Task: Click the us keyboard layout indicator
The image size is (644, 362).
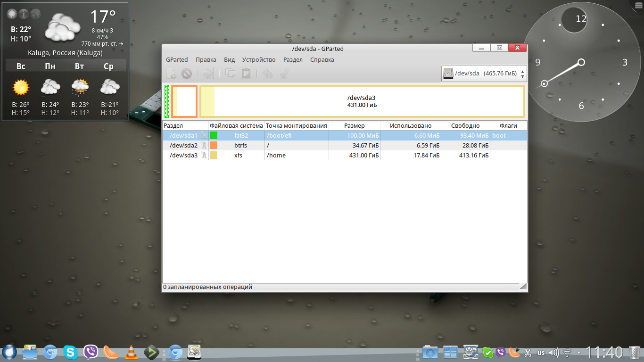Action: [x=541, y=353]
